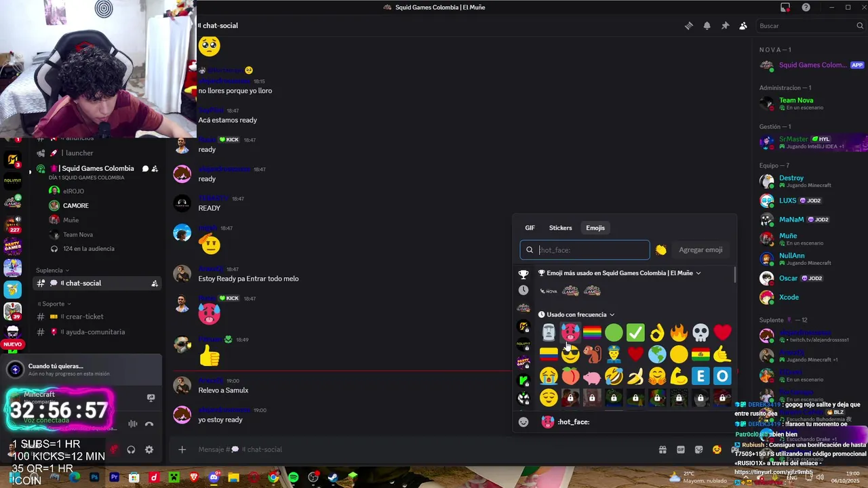Select the Colombia flag emoji
The image size is (868, 488).
point(549,354)
